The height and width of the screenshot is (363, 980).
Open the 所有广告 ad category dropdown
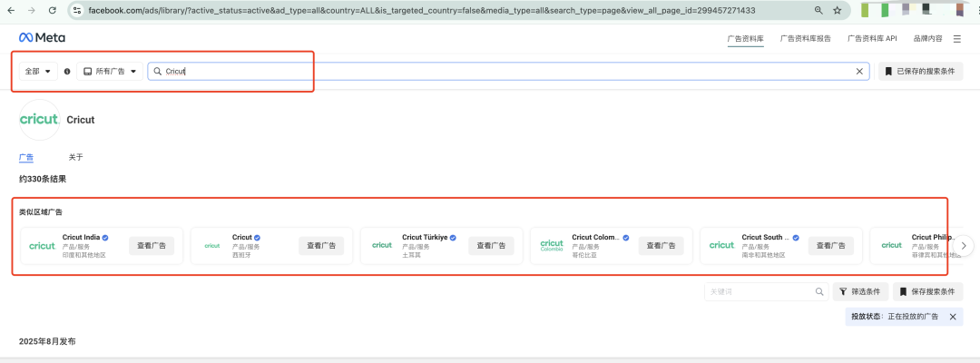(110, 71)
